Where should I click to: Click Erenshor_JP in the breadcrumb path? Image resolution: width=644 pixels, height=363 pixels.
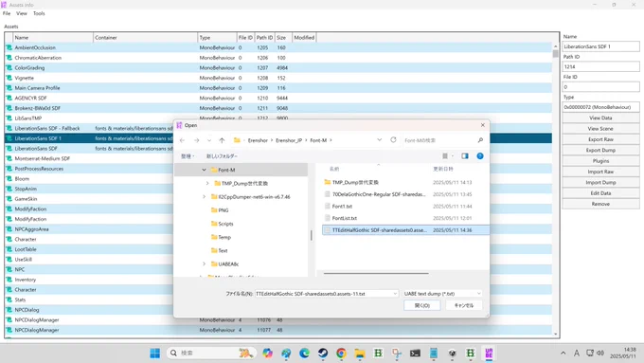point(289,140)
